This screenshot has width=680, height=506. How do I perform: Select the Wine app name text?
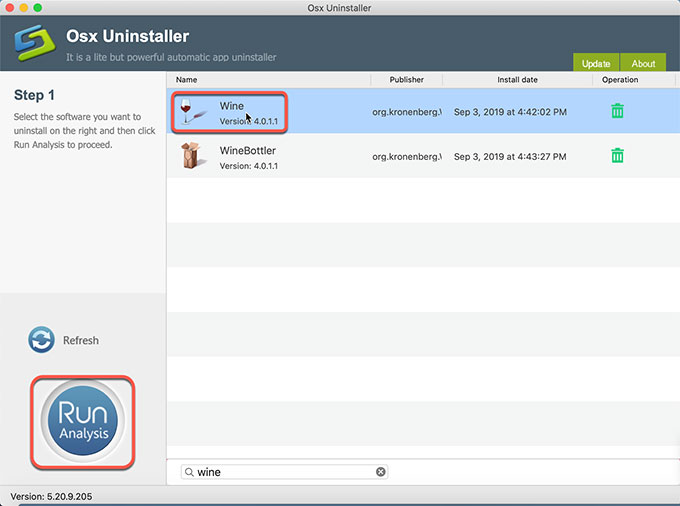(x=232, y=106)
